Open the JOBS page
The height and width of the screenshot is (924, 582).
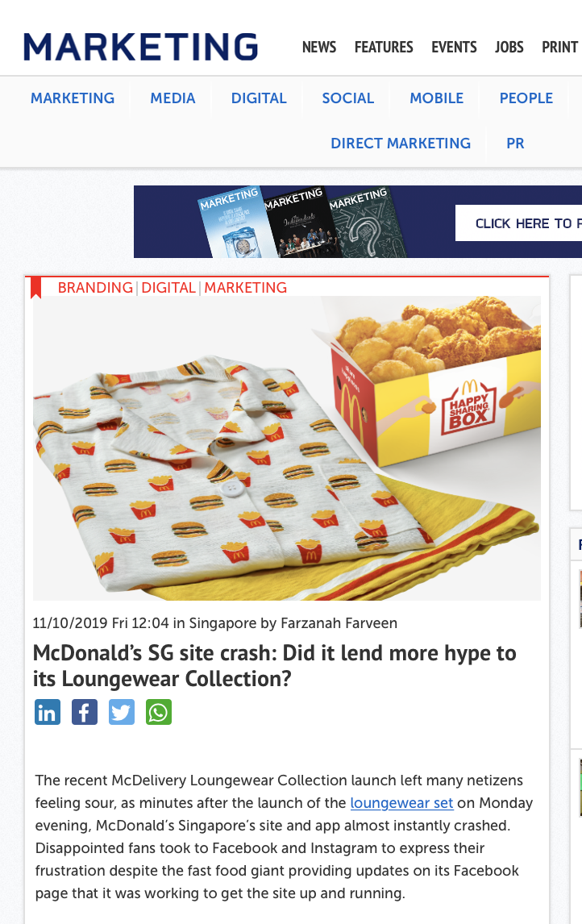[509, 47]
